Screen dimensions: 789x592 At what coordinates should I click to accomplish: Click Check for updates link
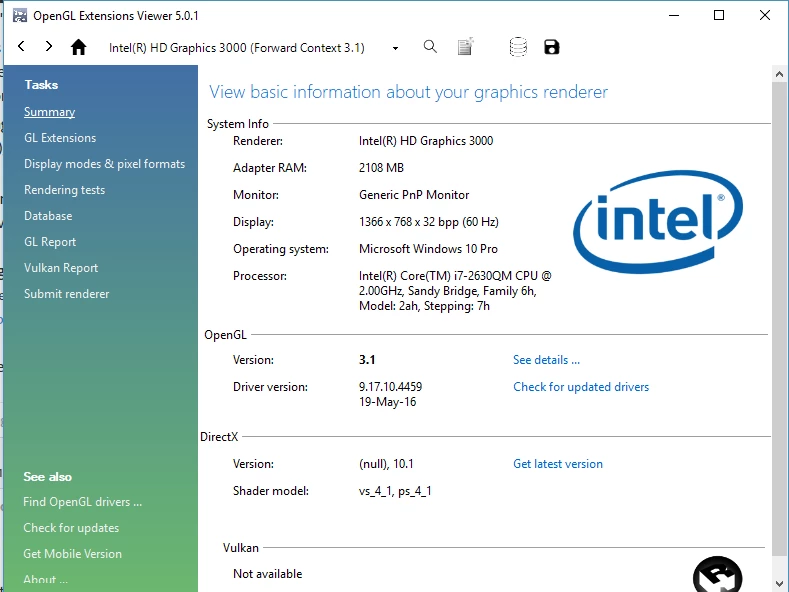(71, 528)
